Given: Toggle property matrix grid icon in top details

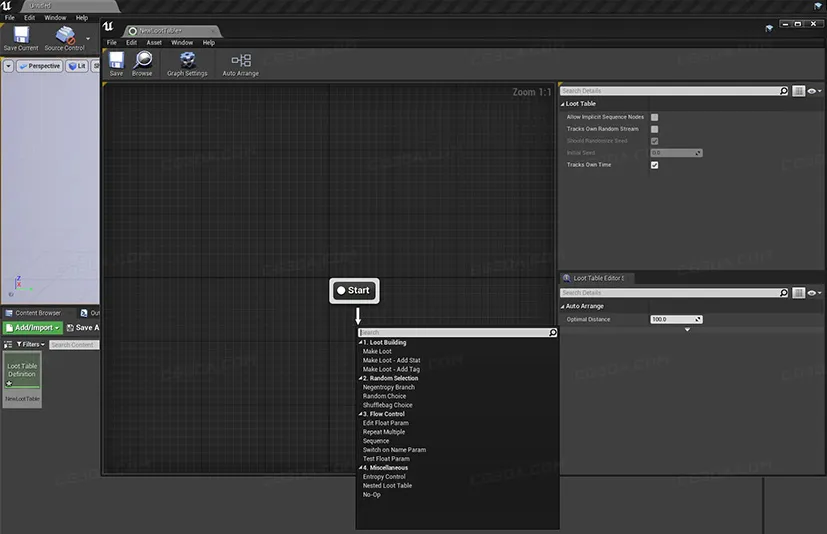Looking at the screenshot, I should tap(799, 91).
